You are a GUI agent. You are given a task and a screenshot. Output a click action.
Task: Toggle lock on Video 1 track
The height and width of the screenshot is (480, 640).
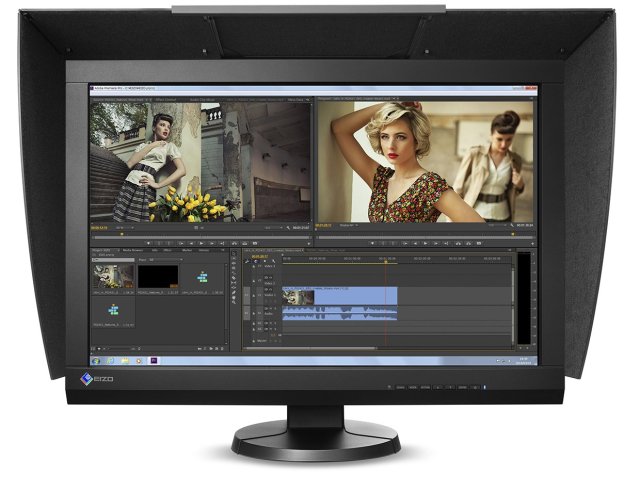point(253,296)
